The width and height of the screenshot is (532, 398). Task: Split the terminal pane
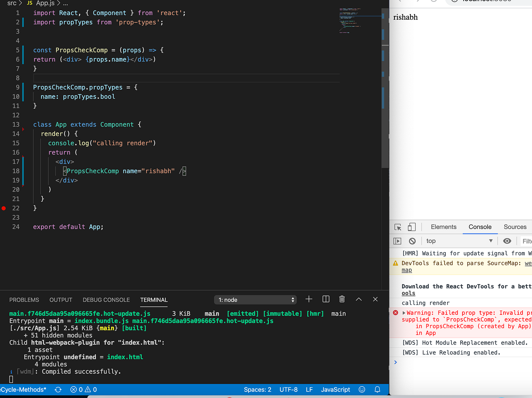[325, 299]
